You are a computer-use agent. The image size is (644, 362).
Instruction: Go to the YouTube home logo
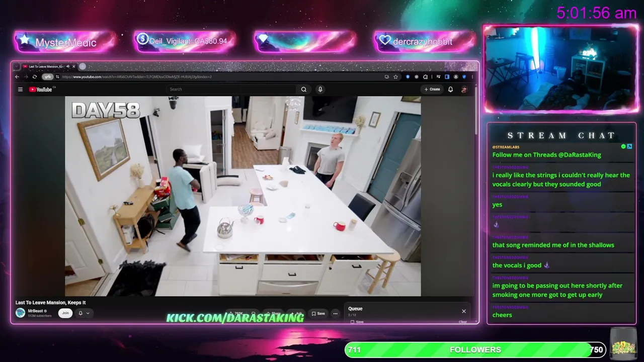(x=41, y=89)
